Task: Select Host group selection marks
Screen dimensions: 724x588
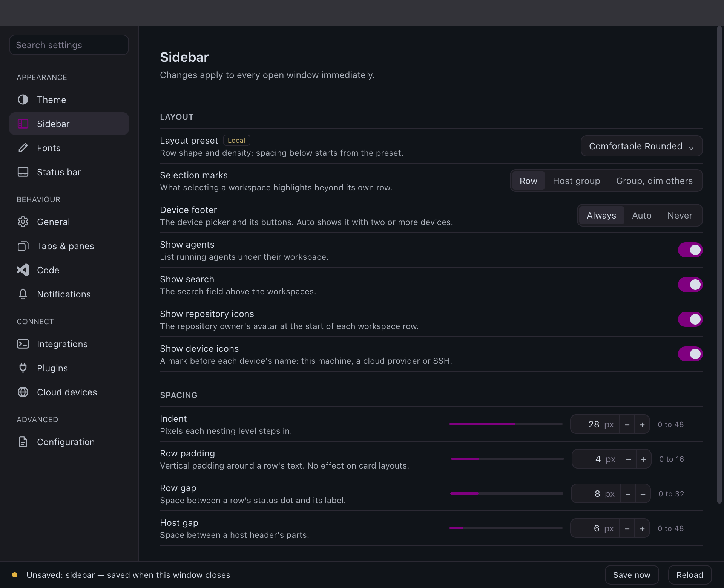Action: (x=576, y=181)
